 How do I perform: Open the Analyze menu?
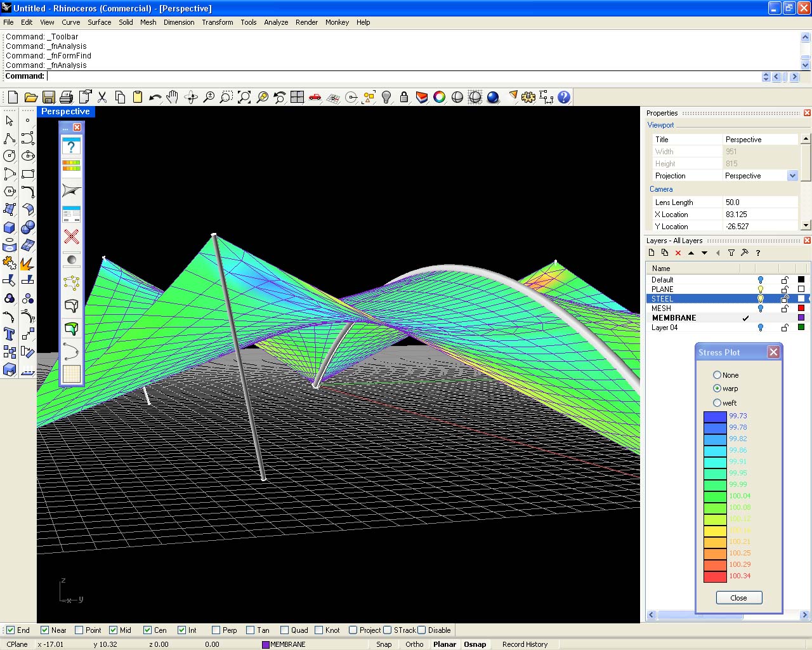276,22
